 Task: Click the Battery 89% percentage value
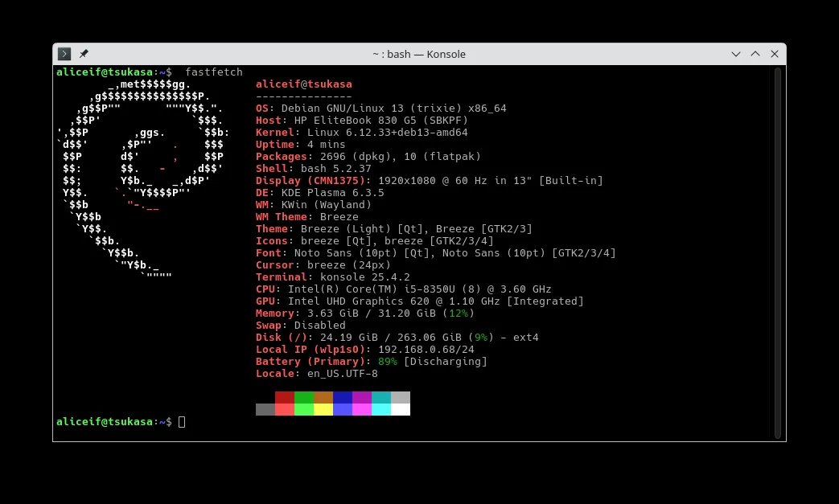[x=387, y=362]
